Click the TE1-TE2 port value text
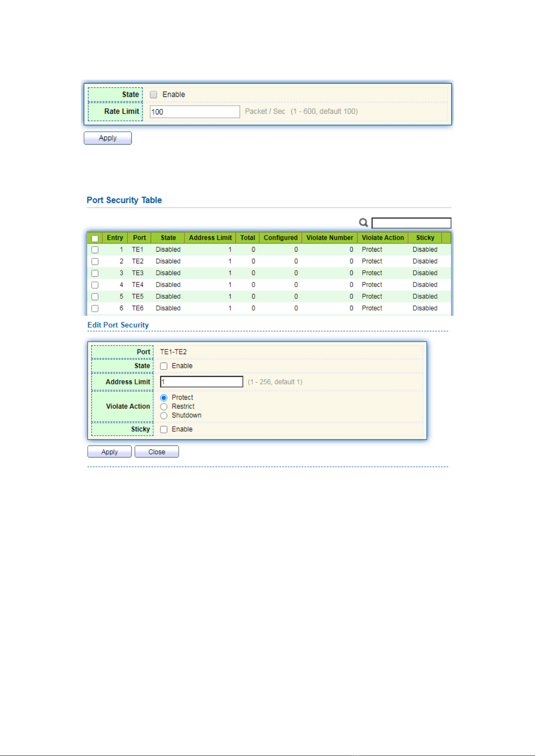The width and height of the screenshot is (535, 756). point(173,352)
